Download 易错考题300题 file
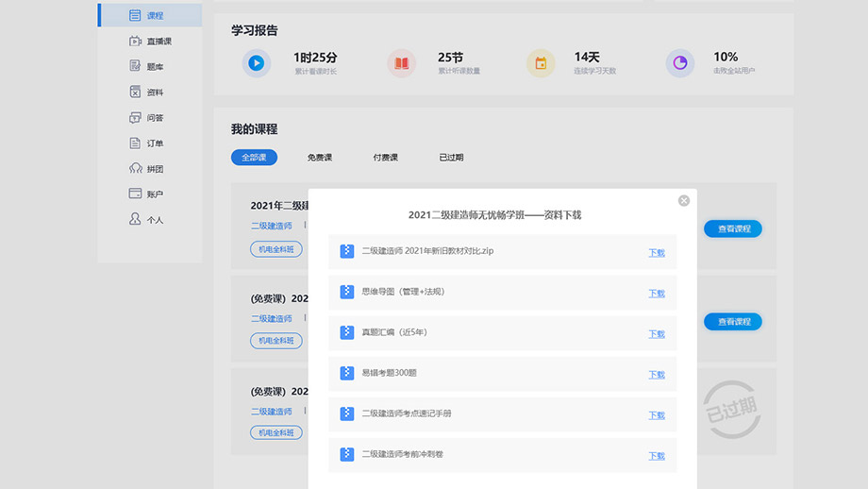Image resolution: width=868 pixels, height=489 pixels. (657, 375)
